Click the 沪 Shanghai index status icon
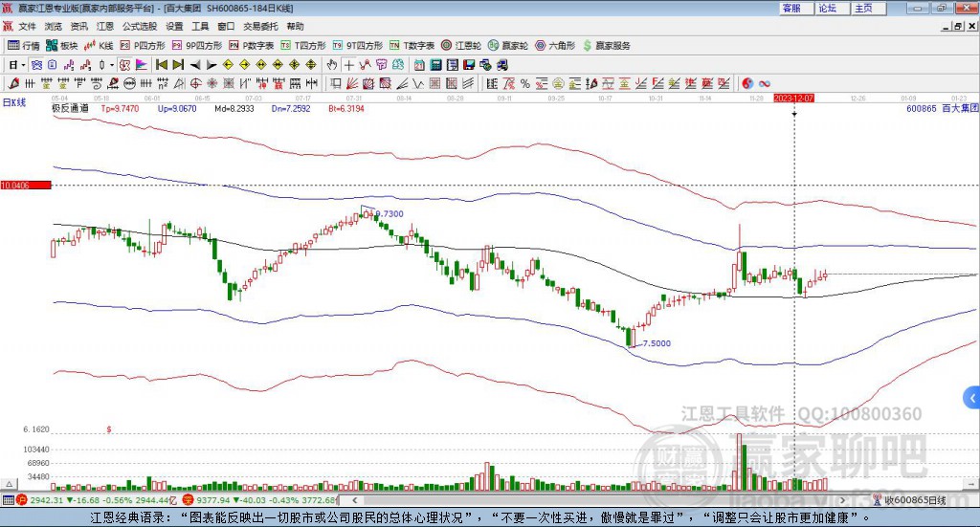Screen dimensions: 980x527 [x=21, y=499]
